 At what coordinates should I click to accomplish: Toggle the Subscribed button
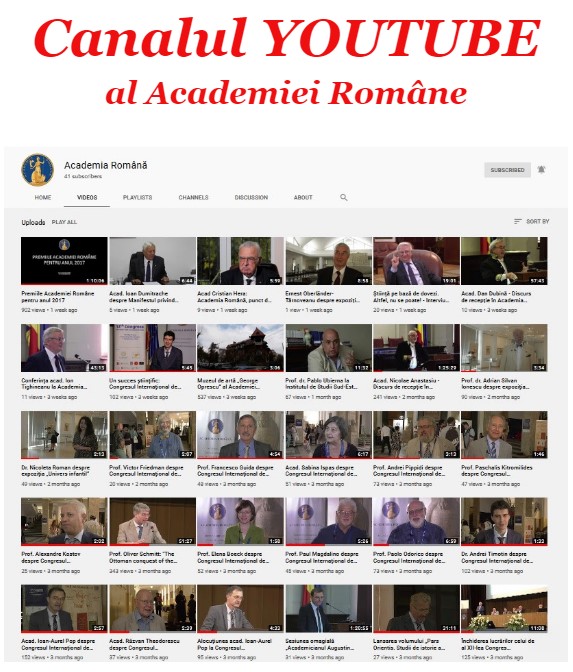[507, 170]
